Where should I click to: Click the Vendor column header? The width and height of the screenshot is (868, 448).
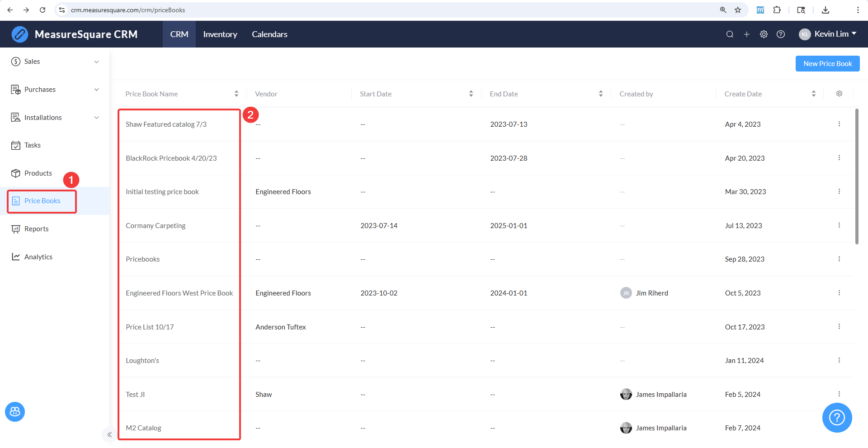coord(266,94)
